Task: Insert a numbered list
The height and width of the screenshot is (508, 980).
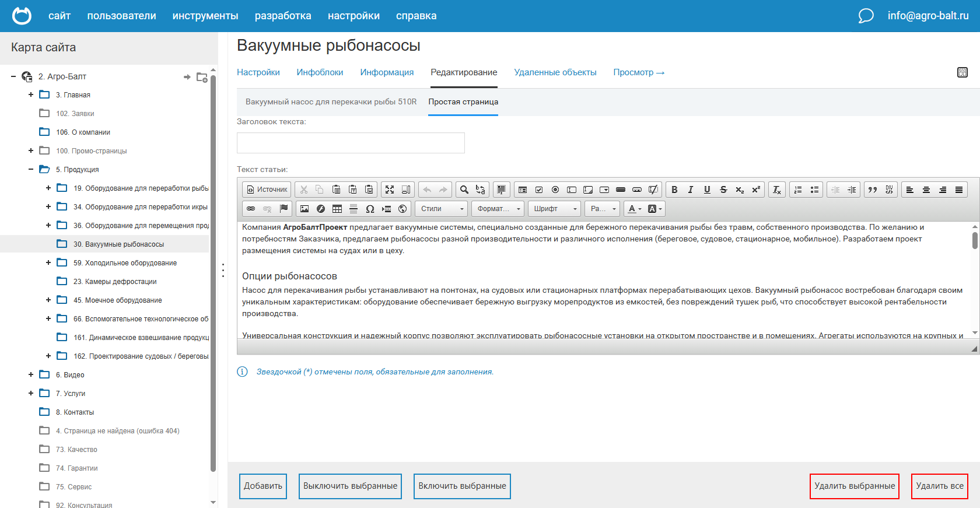Action: (x=798, y=190)
